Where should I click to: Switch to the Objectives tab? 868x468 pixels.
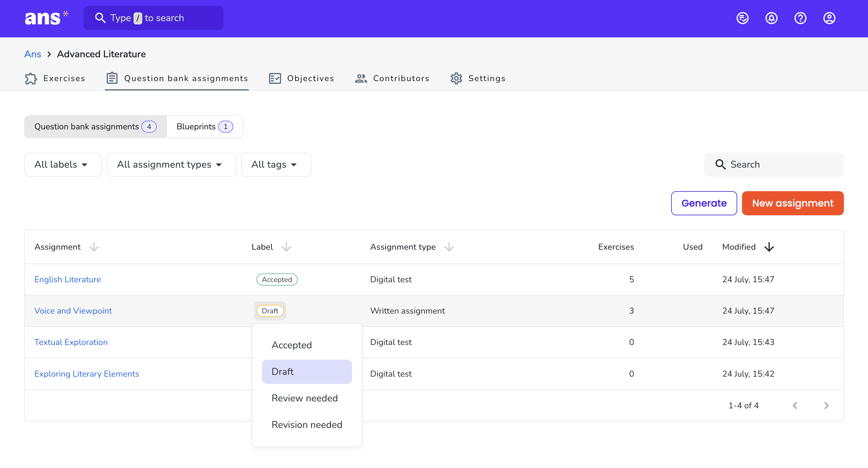click(x=302, y=78)
